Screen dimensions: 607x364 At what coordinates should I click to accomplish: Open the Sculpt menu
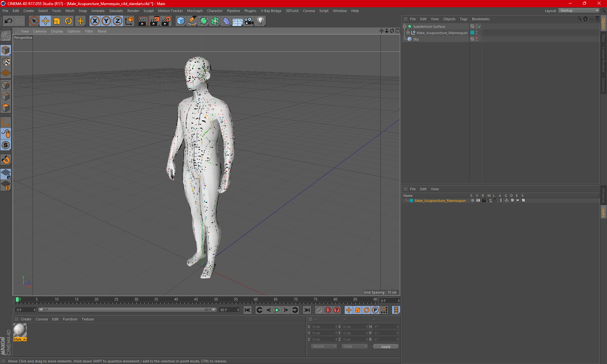[148, 11]
